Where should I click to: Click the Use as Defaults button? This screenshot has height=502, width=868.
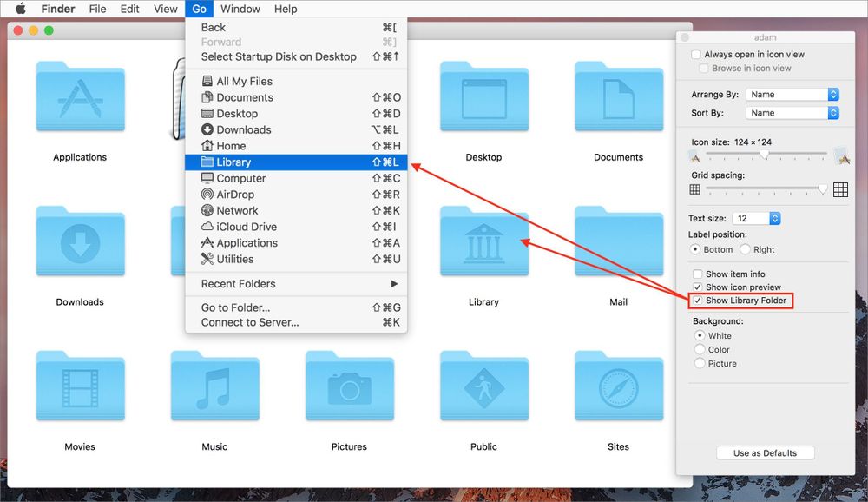coord(765,452)
